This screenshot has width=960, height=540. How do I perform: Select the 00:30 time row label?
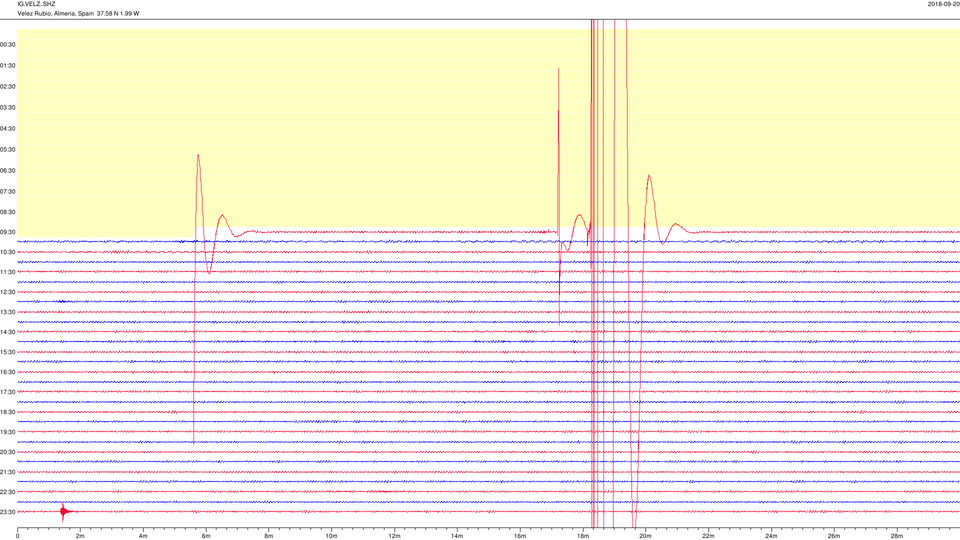coord(7,45)
